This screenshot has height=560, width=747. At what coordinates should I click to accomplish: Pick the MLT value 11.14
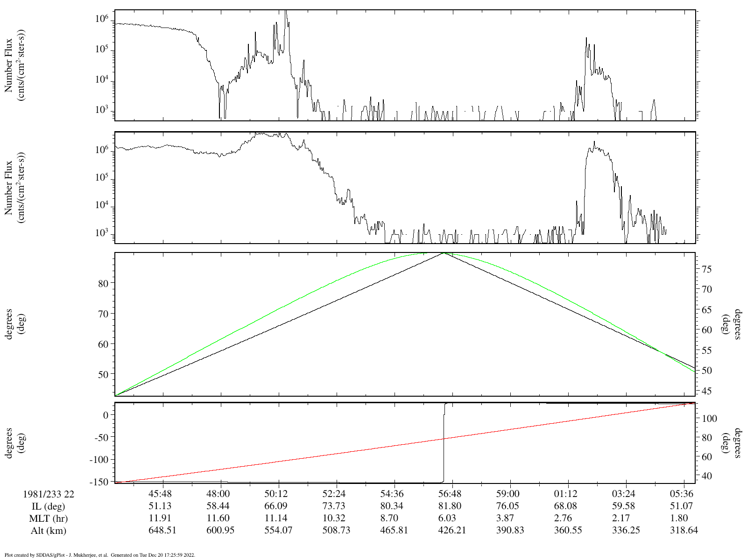[x=276, y=518]
